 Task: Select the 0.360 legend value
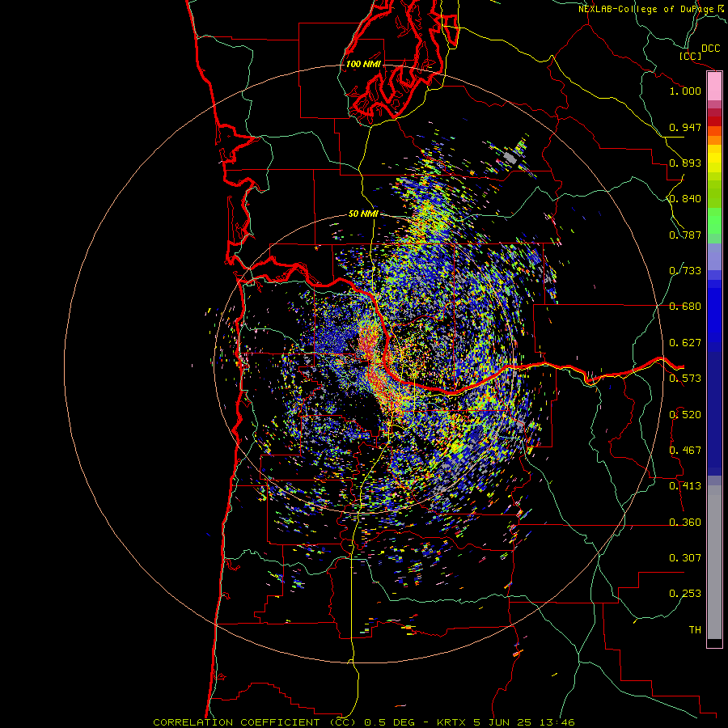tap(685, 523)
